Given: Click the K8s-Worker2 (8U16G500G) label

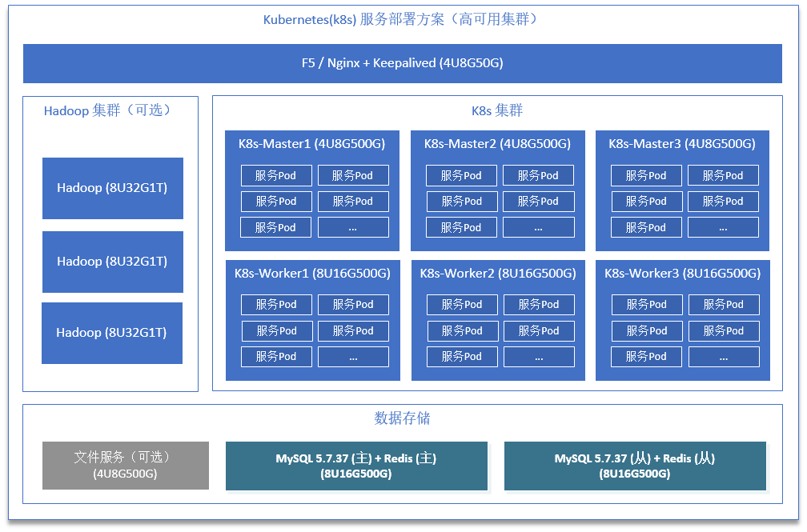Looking at the screenshot, I should [x=497, y=274].
